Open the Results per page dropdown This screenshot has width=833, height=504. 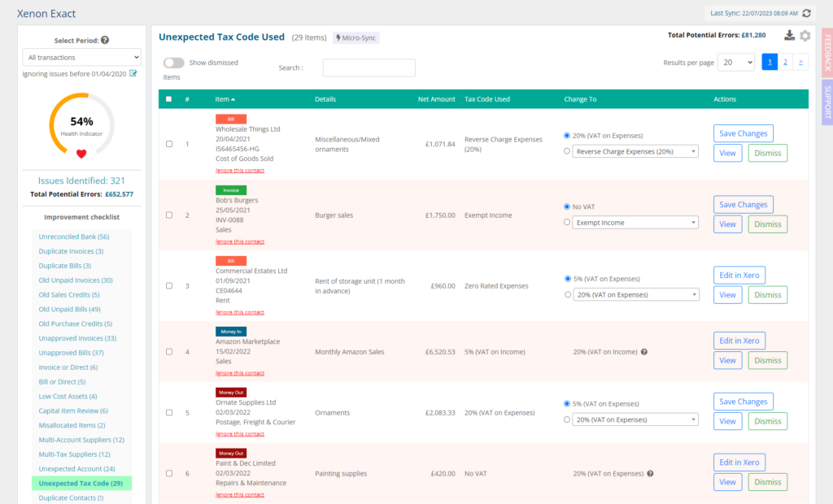pos(737,63)
